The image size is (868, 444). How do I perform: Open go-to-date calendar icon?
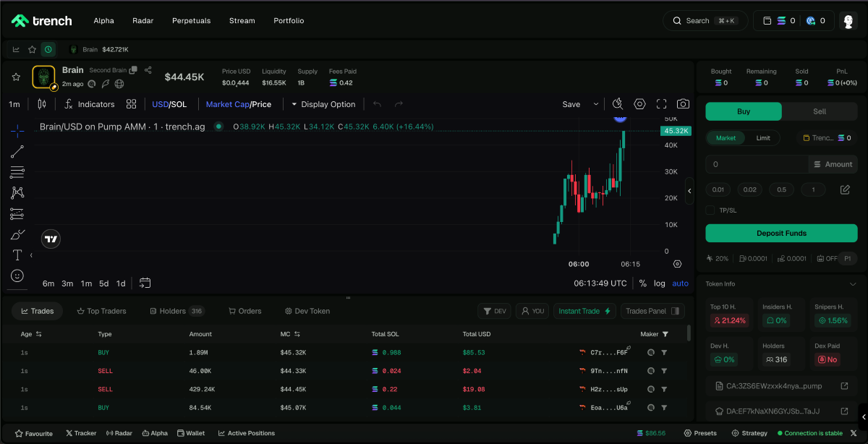145,283
